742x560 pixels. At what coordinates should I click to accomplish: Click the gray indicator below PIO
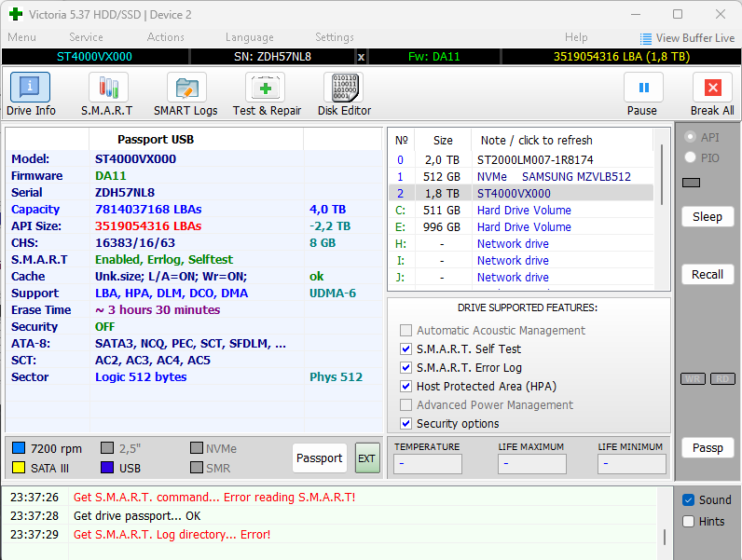692,183
